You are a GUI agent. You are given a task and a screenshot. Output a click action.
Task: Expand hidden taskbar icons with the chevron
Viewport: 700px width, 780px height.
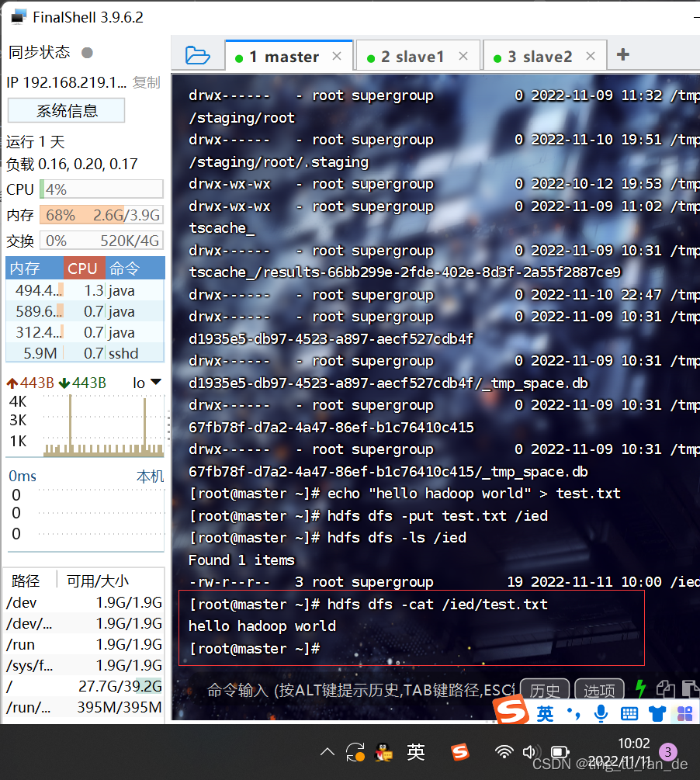327,751
